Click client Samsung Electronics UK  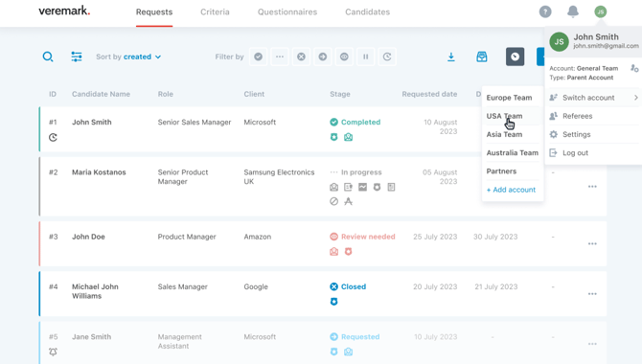pos(279,177)
